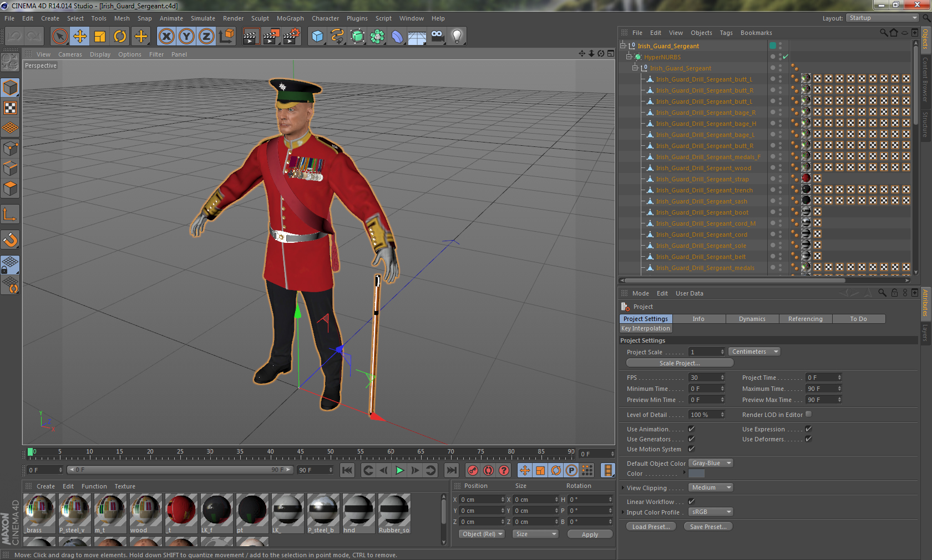Switch to the Info tab
Viewport: 932px width, 560px height.
coord(698,319)
